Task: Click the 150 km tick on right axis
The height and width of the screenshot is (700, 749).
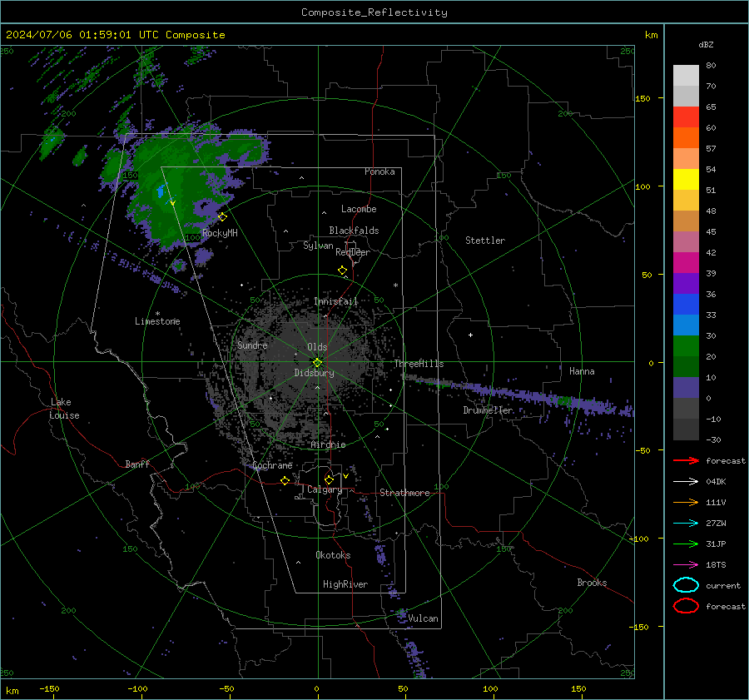Action: [x=642, y=98]
